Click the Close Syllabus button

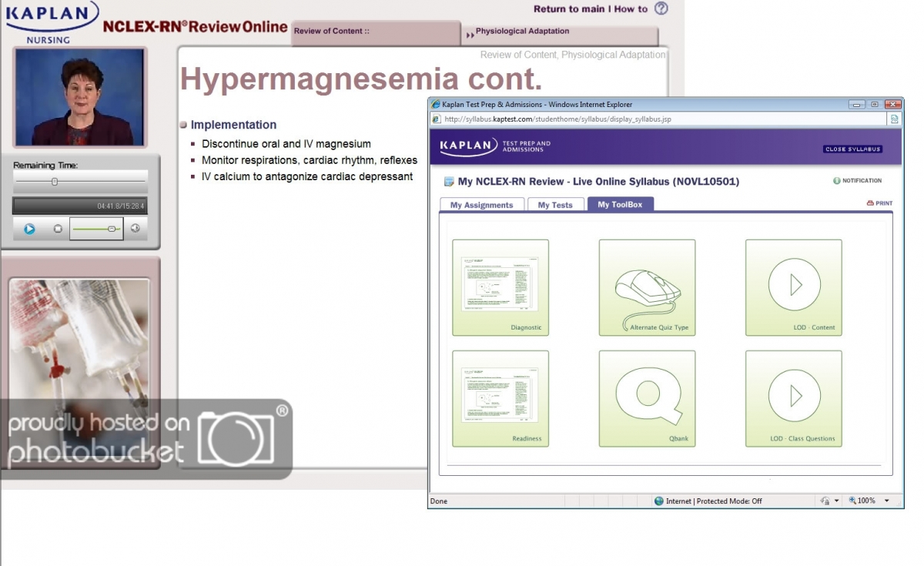click(852, 149)
